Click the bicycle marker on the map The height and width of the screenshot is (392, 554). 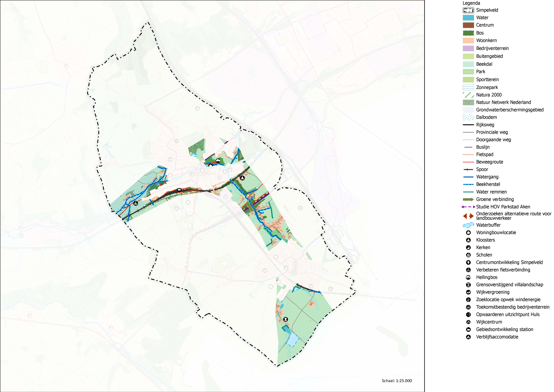tap(136, 203)
